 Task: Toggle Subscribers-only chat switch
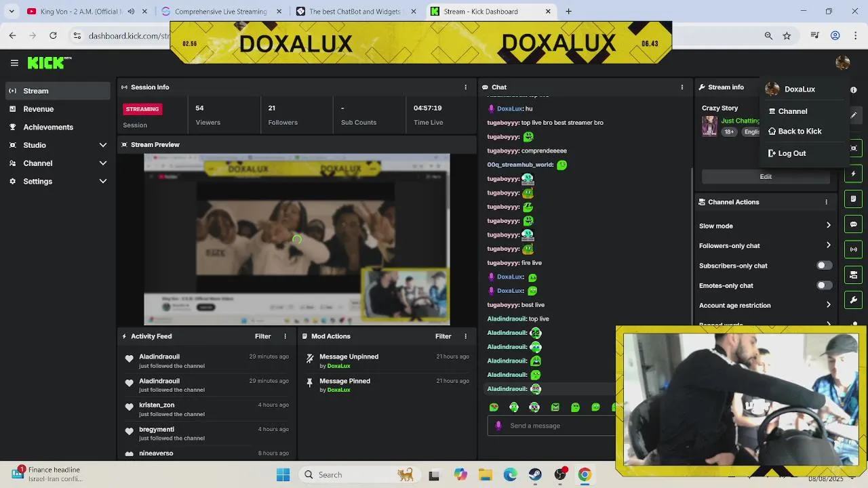(x=824, y=266)
